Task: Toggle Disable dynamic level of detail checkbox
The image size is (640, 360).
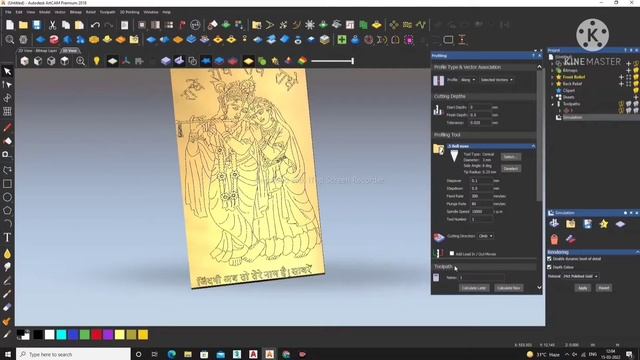Action: (x=549, y=259)
